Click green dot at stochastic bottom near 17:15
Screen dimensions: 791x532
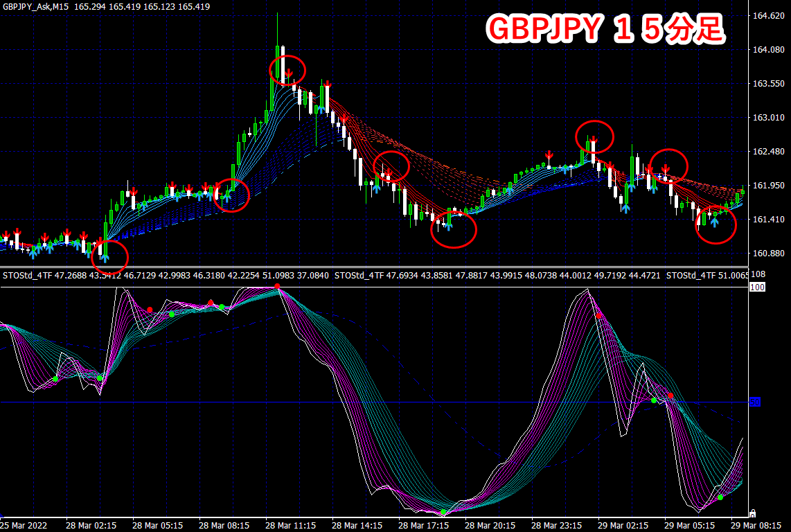[x=443, y=513]
